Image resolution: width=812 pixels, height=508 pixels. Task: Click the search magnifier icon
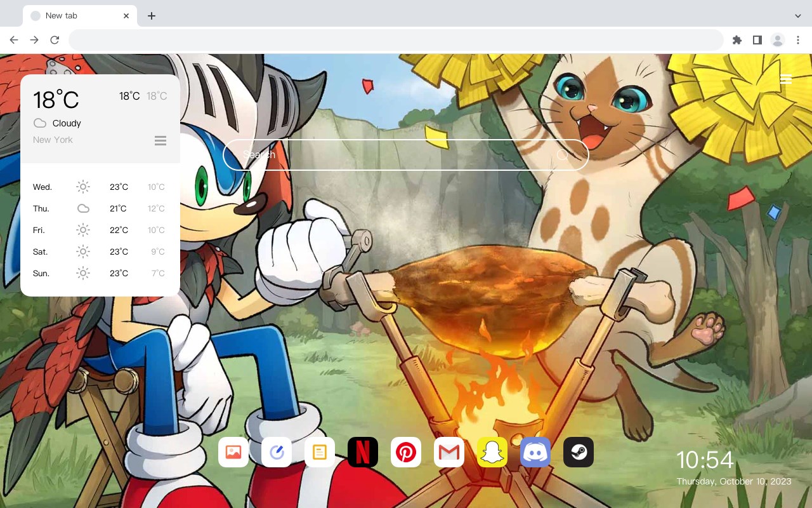coord(562,155)
